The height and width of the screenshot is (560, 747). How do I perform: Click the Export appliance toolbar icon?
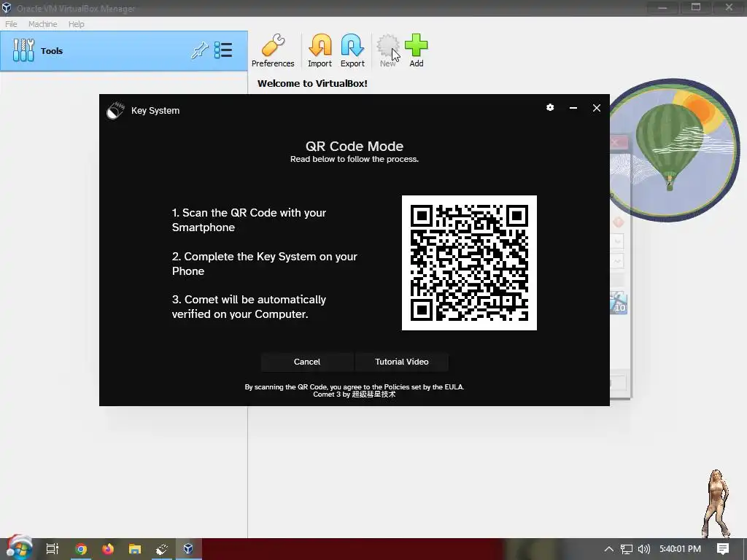352,51
